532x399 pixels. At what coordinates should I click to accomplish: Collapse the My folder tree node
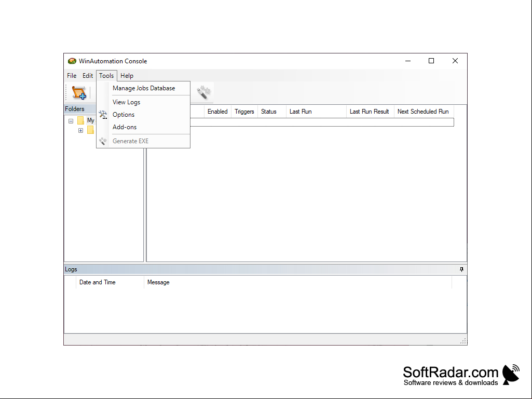(x=71, y=121)
